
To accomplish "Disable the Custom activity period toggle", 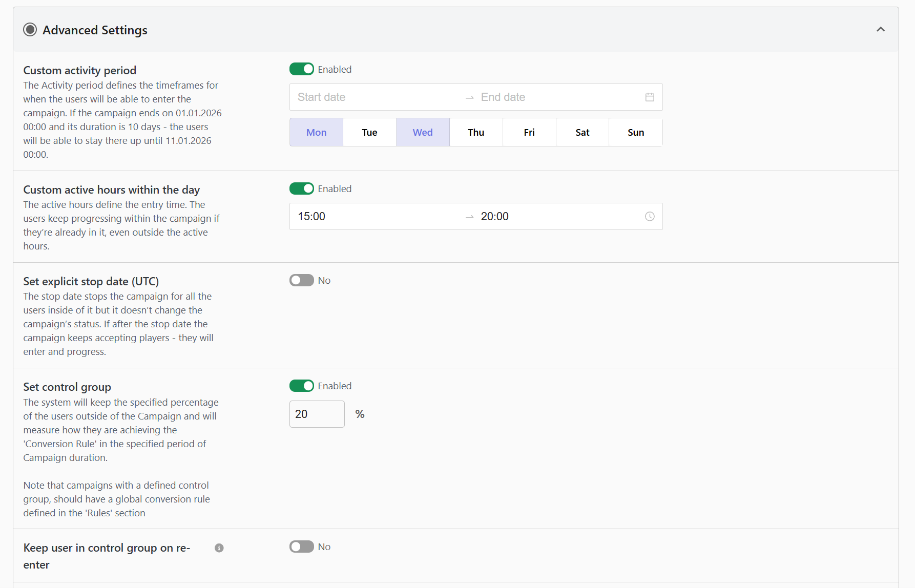I will [x=301, y=69].
